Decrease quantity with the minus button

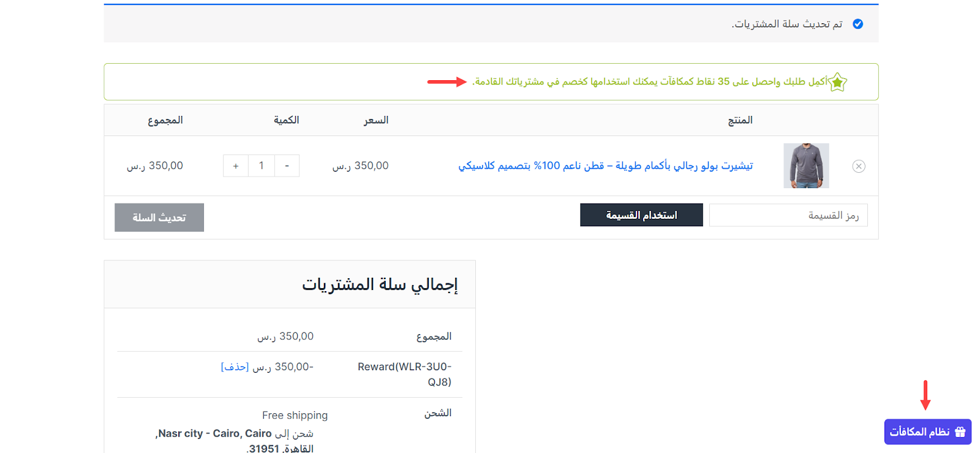[287, 166]
